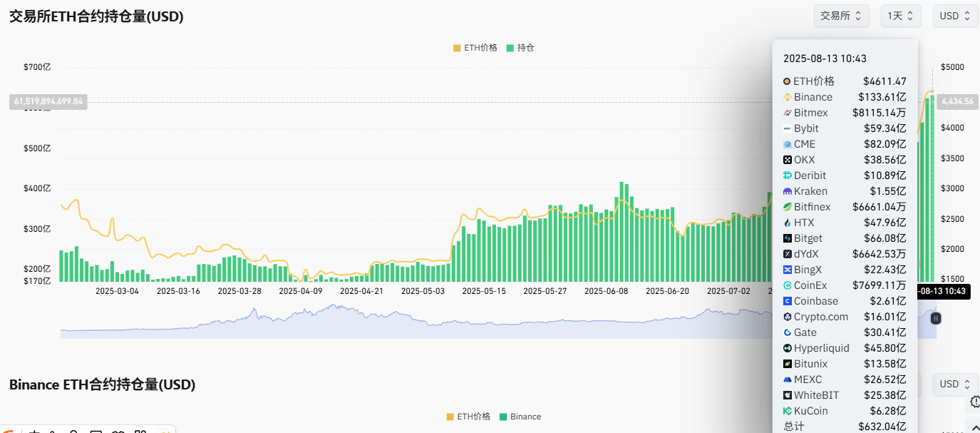The image size is (980, 433).
Task: Click the Binance exchange icon in the tooltip
Action: pyautogui.click(x=786, y=96)
